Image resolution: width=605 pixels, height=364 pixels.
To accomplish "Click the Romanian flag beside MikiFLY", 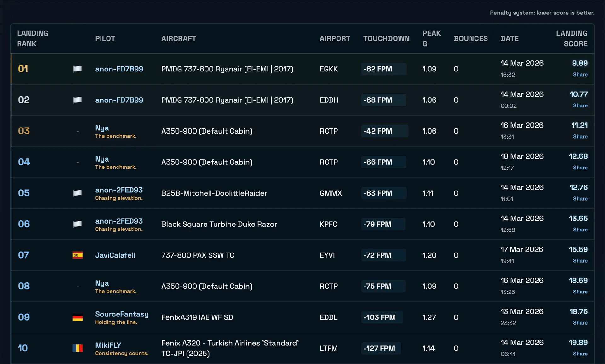I will [78, 348].
